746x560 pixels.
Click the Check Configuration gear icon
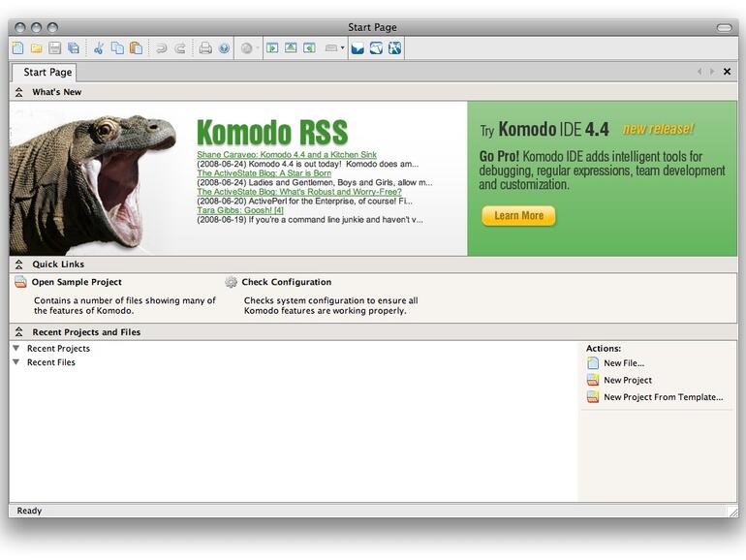point(231,282)
